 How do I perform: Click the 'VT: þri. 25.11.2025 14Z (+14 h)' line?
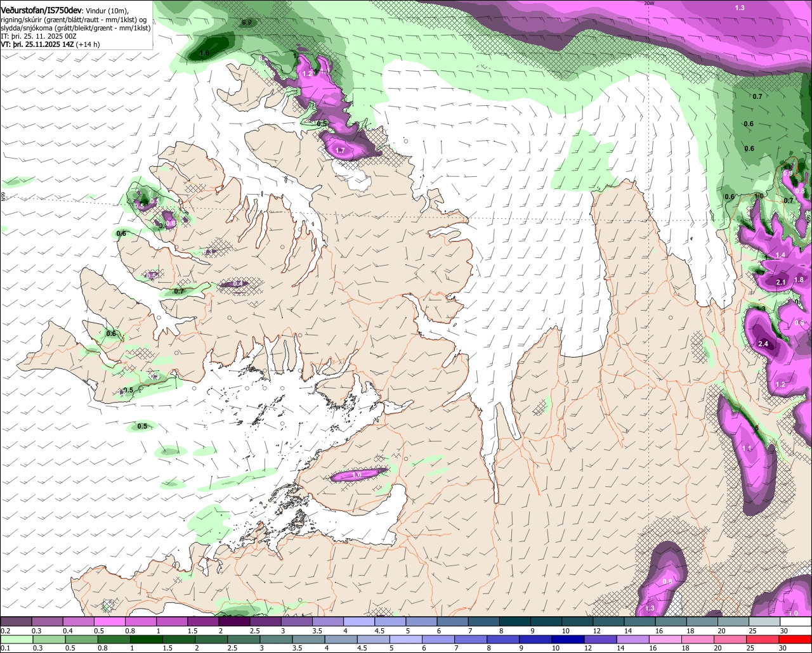[x=50, y=44]
